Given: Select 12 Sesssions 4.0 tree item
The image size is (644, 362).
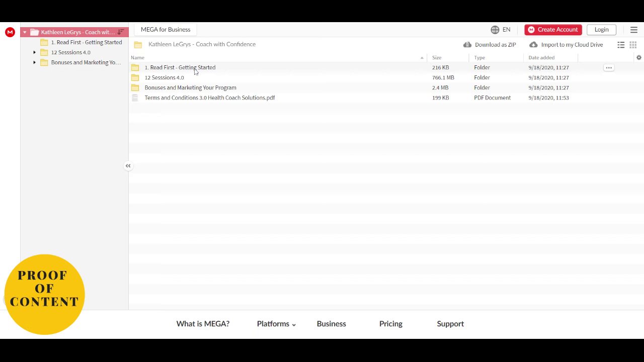Looking at the screenshot, I should [71, 52].
